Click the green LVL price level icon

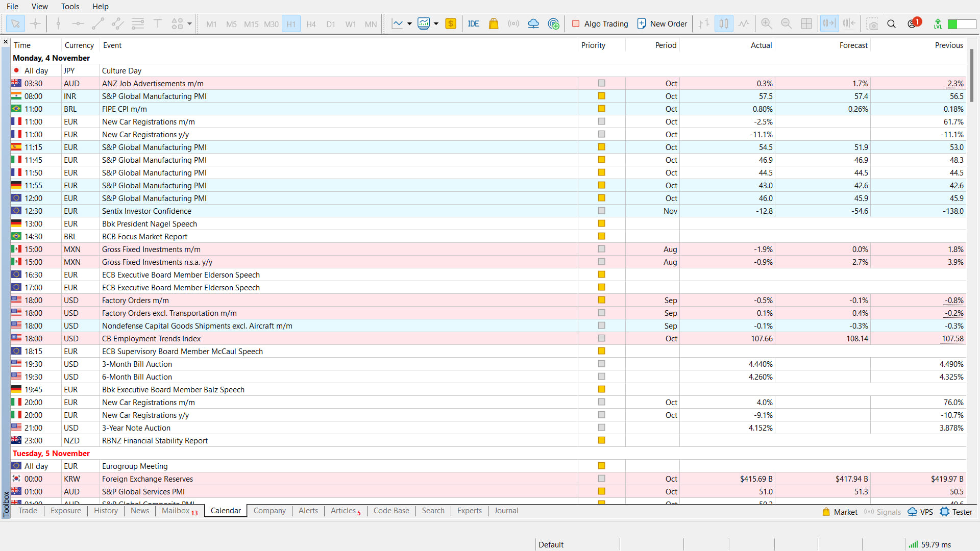938,23
